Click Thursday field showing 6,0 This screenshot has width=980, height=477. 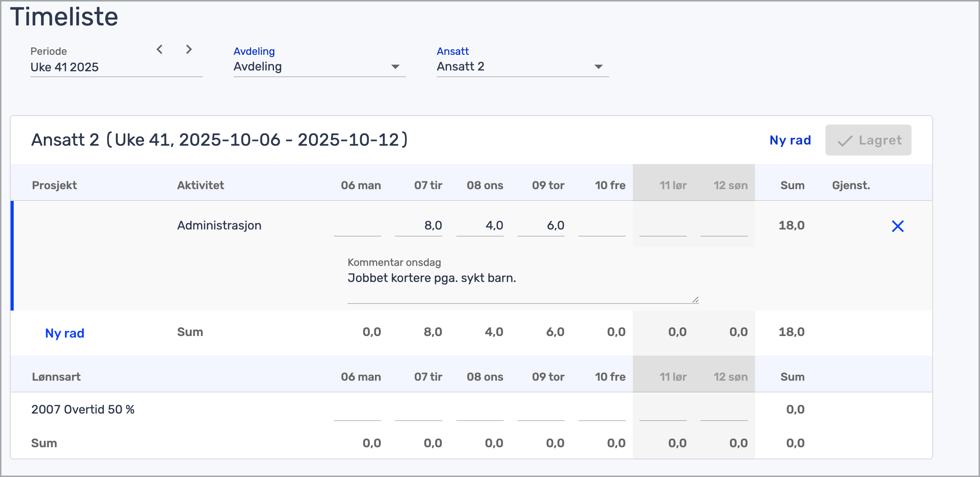tap(541, 226)
